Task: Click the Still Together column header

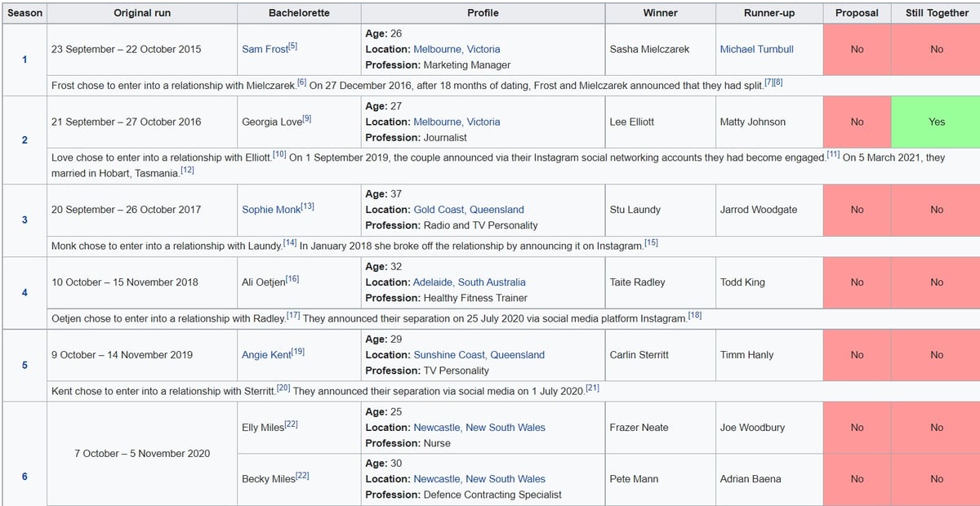Action: [x=937, y=13]
